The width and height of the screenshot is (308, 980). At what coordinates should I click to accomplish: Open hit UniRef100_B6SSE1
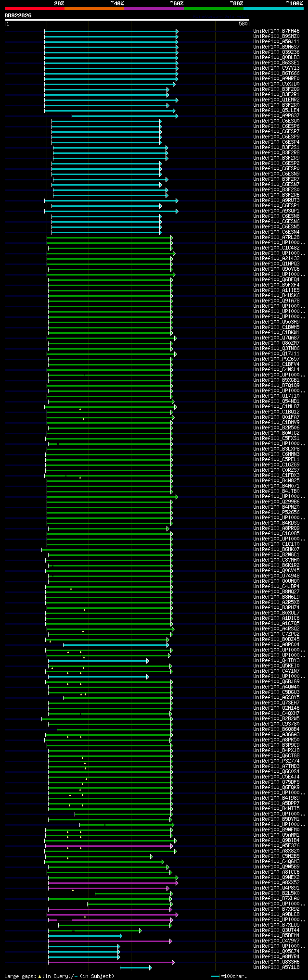(x=276, y=63)
